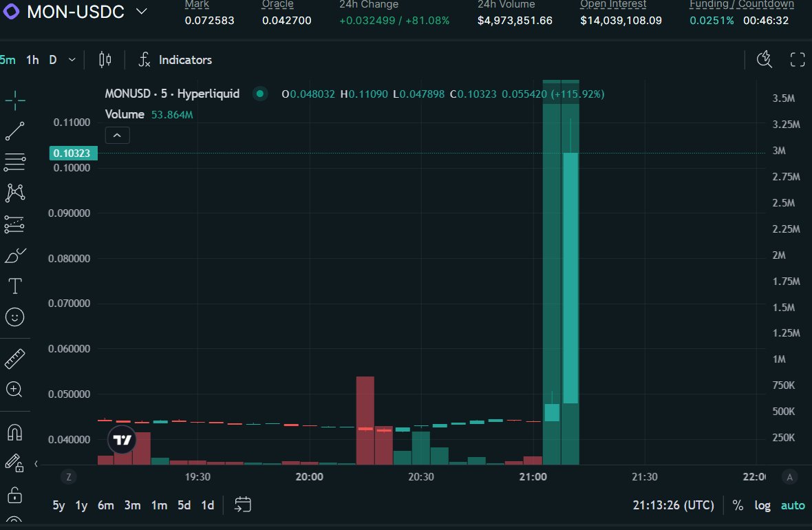Select the XABCD pattern tool
This screenshot has height=530, width=812.
(x=15, y=193)
